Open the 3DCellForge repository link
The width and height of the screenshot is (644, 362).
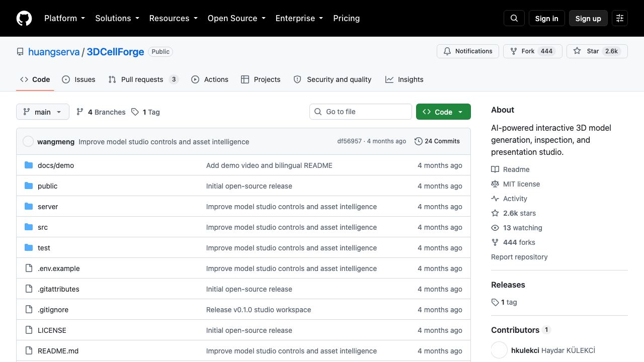[115, 52]
